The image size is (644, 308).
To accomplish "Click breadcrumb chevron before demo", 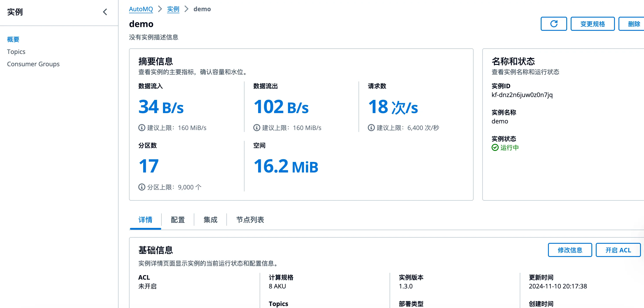I will click(186, 9).
